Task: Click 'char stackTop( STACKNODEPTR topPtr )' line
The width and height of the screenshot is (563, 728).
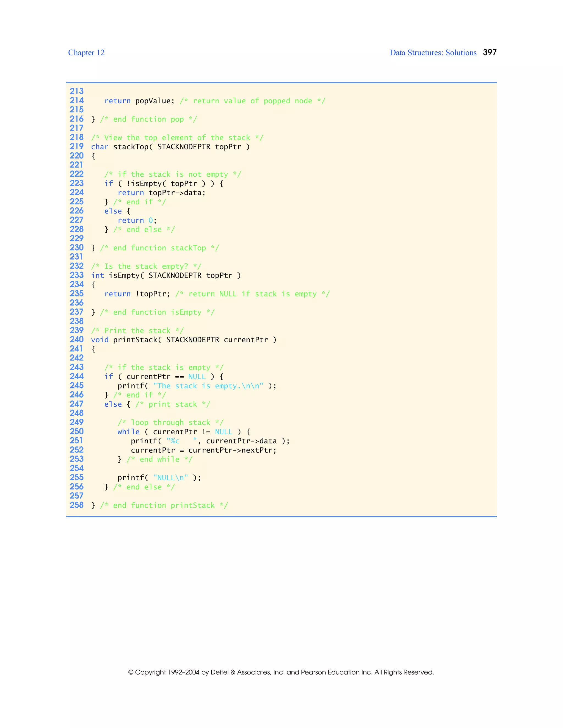Action: click(170, 147)
